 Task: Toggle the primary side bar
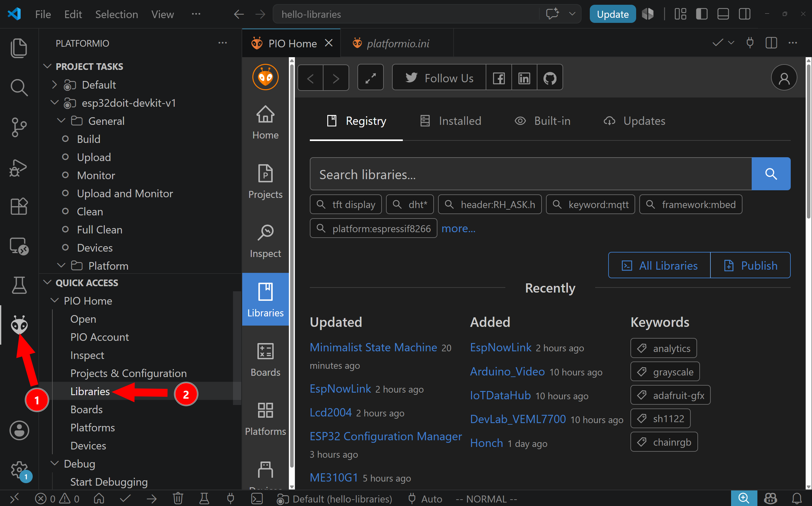point(702,14)
